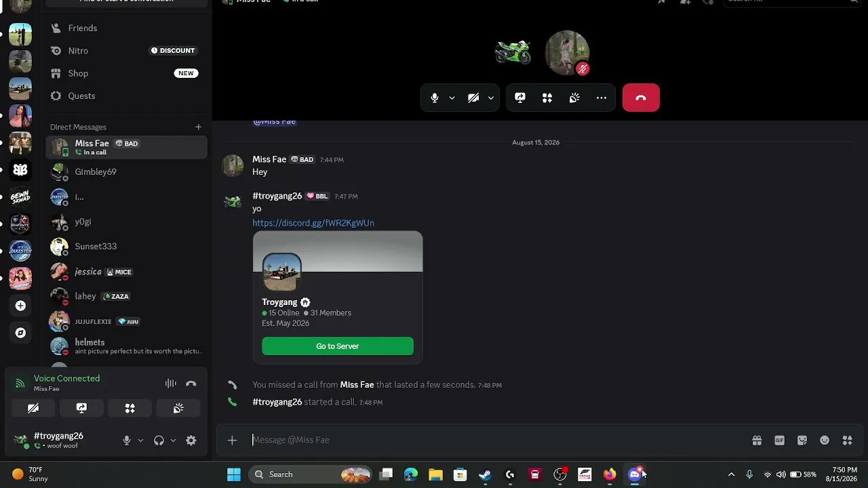Open soundboard in the Voice Connected panel
Viewport: 868px width, 488px height.
point(178,408)
